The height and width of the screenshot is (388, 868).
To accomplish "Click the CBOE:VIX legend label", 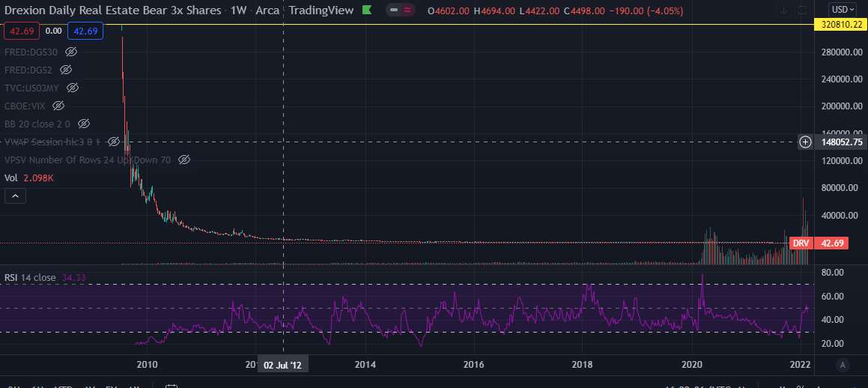I will (x=26, y=105).
